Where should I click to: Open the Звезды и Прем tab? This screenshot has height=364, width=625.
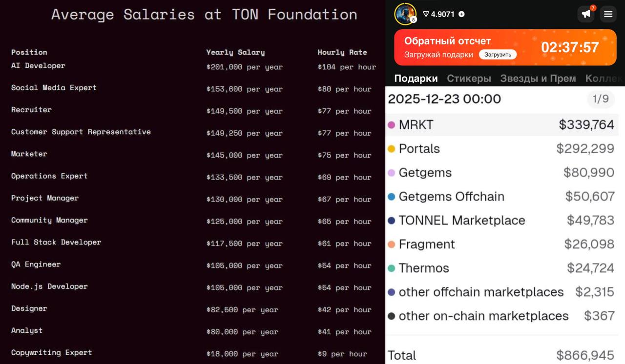click(x=538, y=78)
